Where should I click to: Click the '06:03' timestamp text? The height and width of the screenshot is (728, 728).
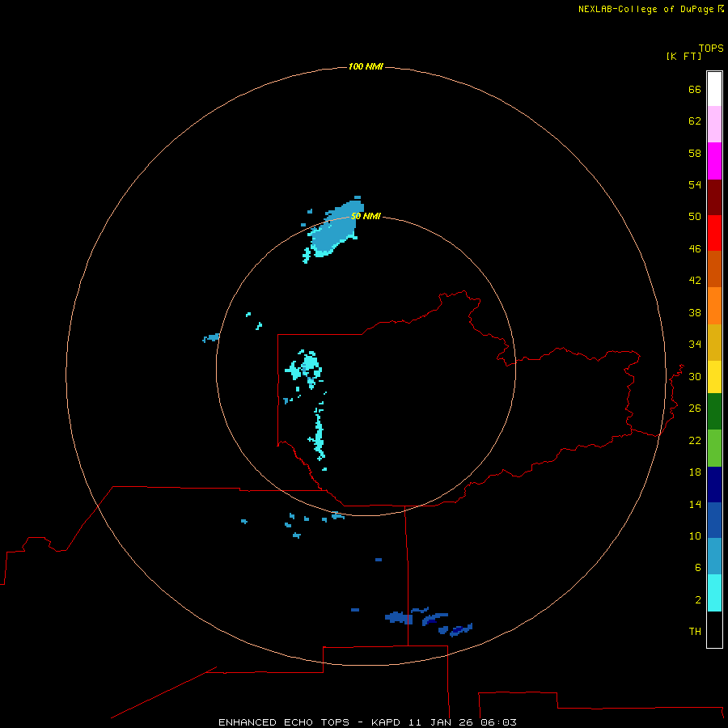pyautogui.click(x=498, y=722)
